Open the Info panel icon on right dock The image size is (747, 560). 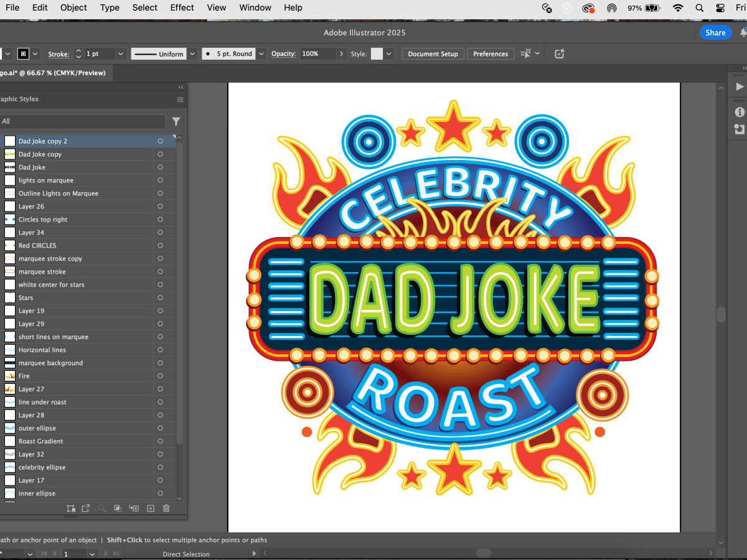pyautogui.click(x=740, y=112)
